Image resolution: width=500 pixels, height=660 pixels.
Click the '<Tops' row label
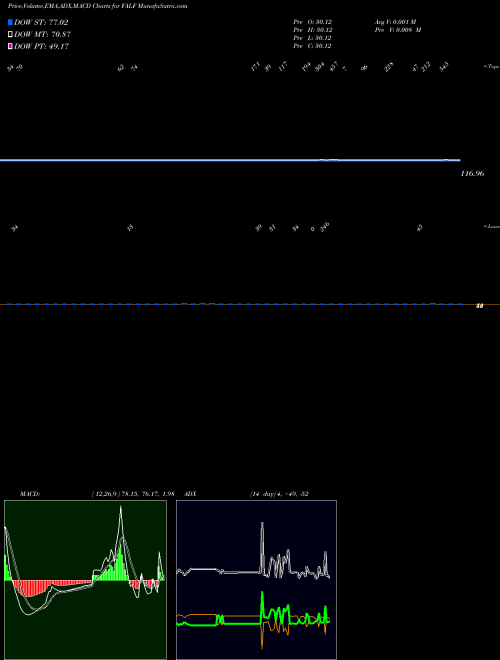pos(491,67)
